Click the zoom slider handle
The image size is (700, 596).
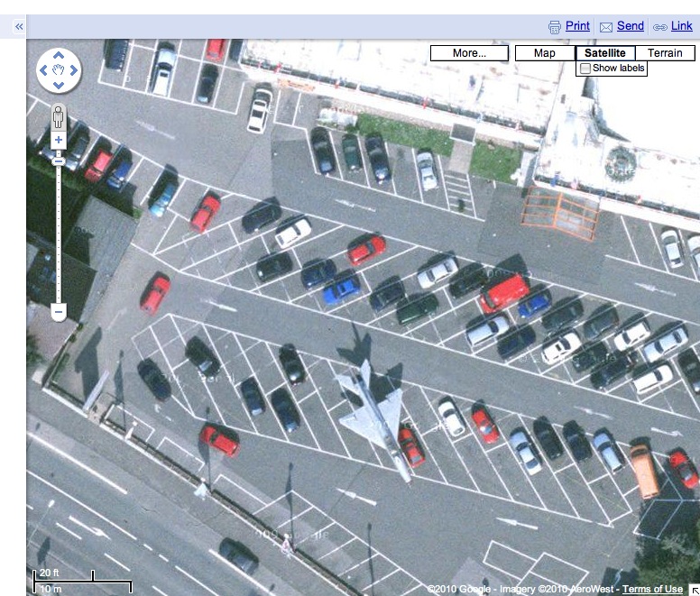59,160
